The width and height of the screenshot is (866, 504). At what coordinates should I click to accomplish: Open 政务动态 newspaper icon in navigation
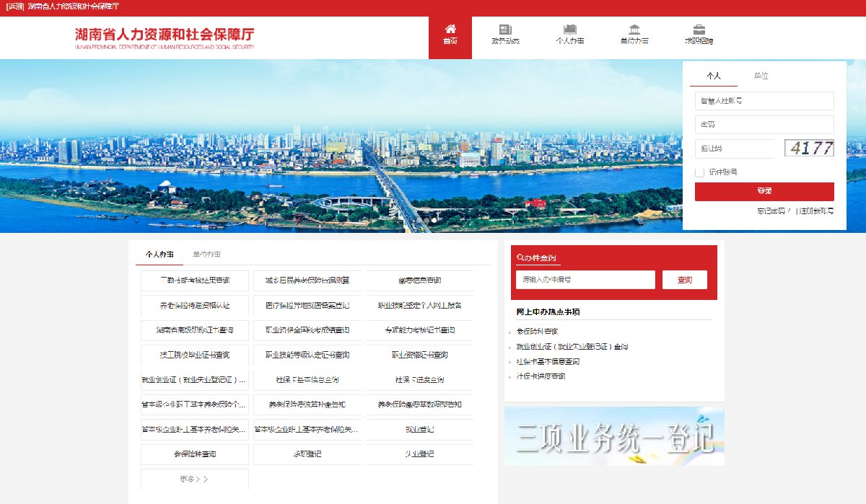[x=505, y=30]
